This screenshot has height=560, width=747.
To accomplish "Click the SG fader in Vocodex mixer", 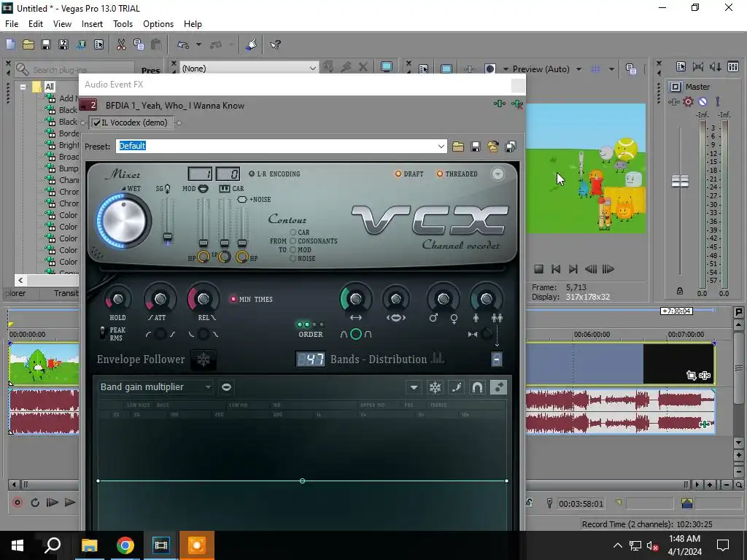I will [167, 237].
